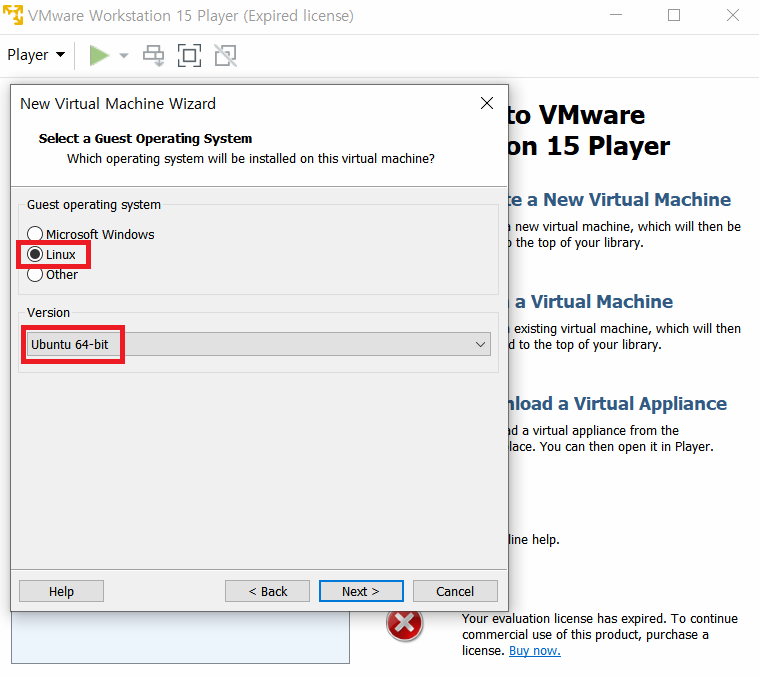The image size is (759, 678).
Task: Enter full screen mode icon
Action: pyautogui.click(x=189, y=55)
